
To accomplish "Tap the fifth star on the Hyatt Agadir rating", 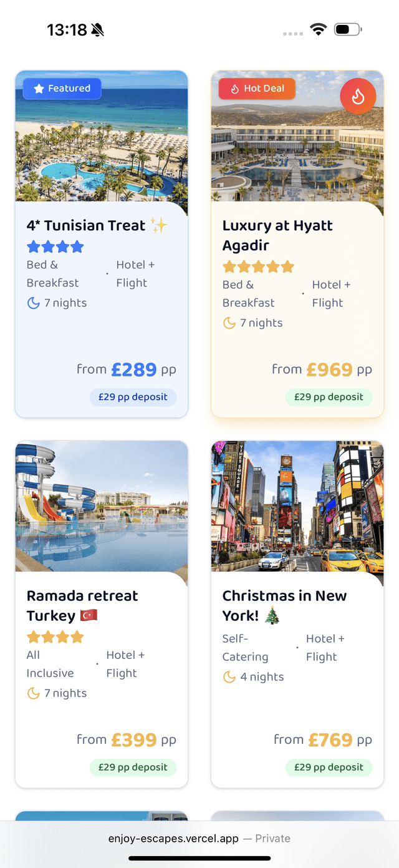I will click(x=286, y=266).
